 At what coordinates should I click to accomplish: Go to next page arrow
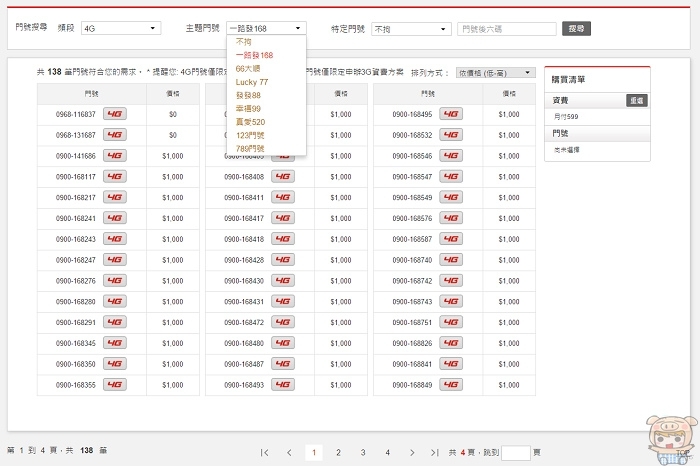pyautogui.click(x=412, y=453)
